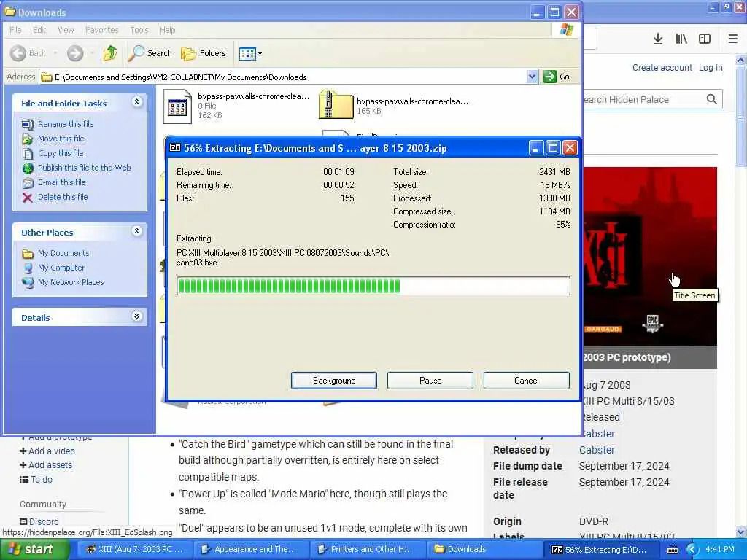Image resolution: width=747 pixels, height=560 pixels.
Task: Open the File menu in Downloads window
Action: click(x=16, y=30)
